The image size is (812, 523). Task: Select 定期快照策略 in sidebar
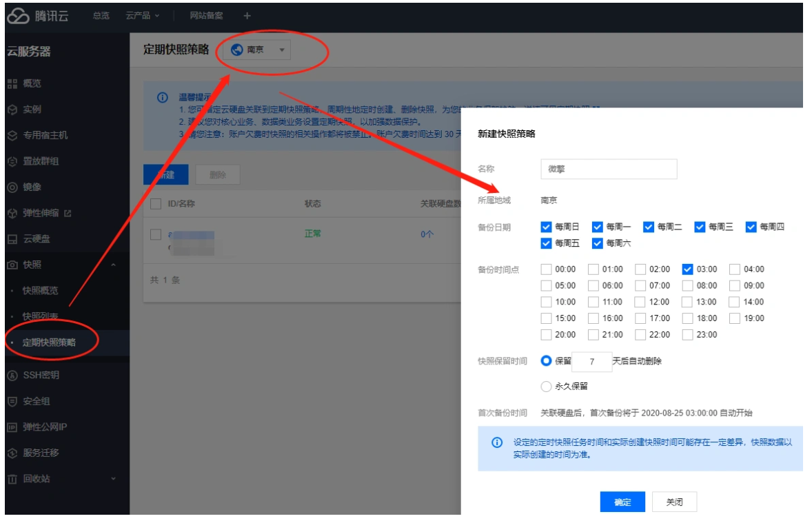[x=49, y=342]
